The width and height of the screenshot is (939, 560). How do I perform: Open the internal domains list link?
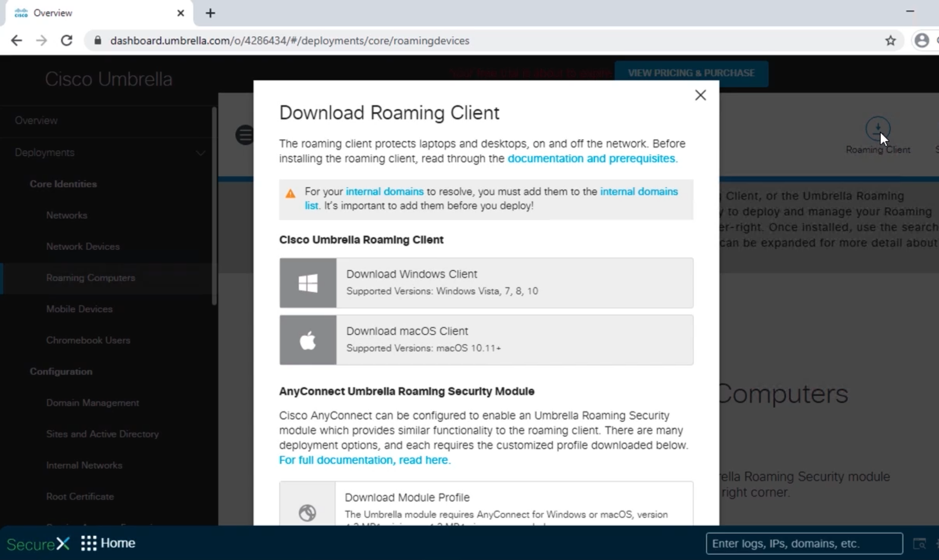pyautogui.click(x=639, y=192)
